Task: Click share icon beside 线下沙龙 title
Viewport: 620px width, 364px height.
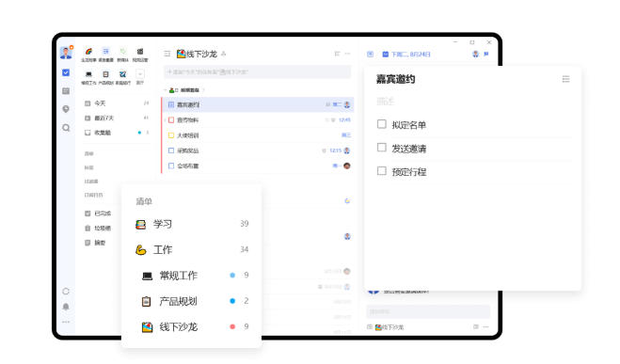Action: coord(223,54)
